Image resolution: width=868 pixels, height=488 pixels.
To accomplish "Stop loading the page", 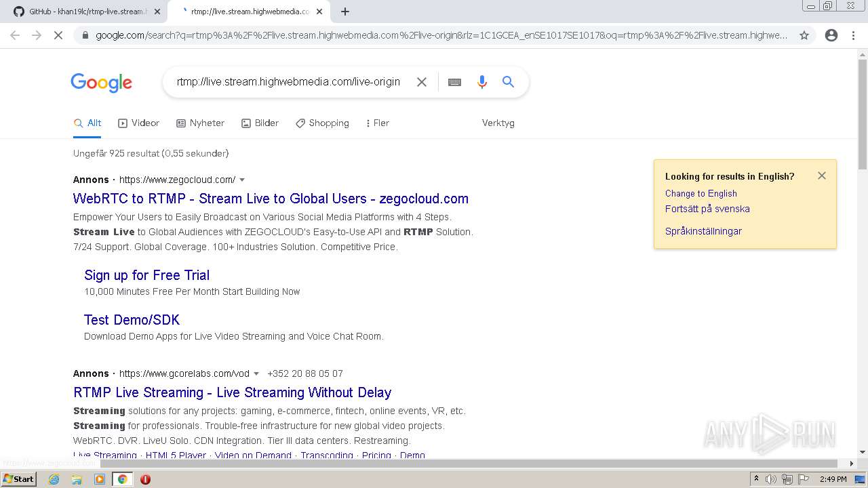I will [58, 35].
